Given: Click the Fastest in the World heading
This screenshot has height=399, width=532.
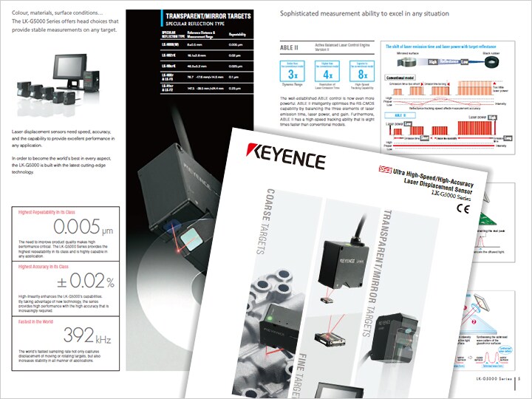Looking at the screenshot, I should click(x=35, y=321).
